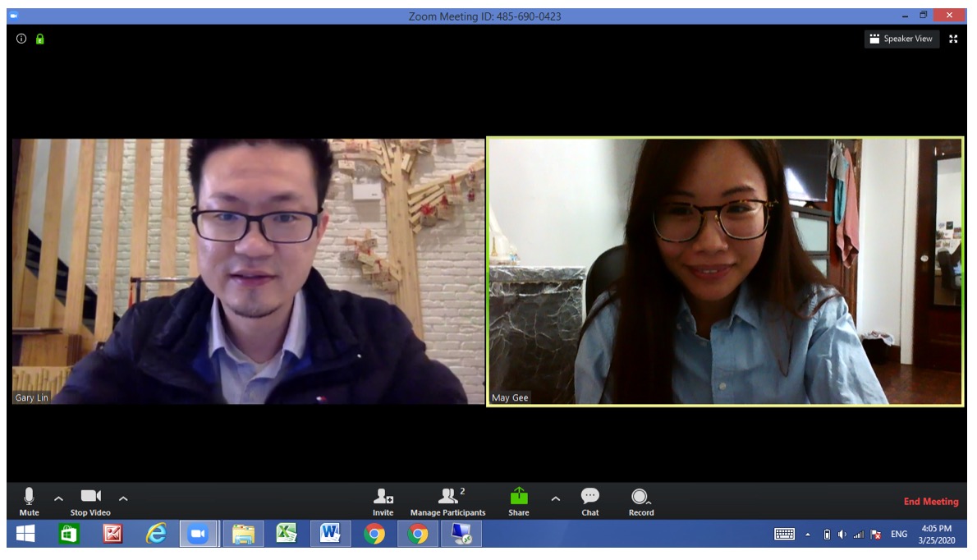The height and width of the screenshot is (560, 977).
Task: Open the remote desktop taskbar icon
Action: tap(461, 534)
